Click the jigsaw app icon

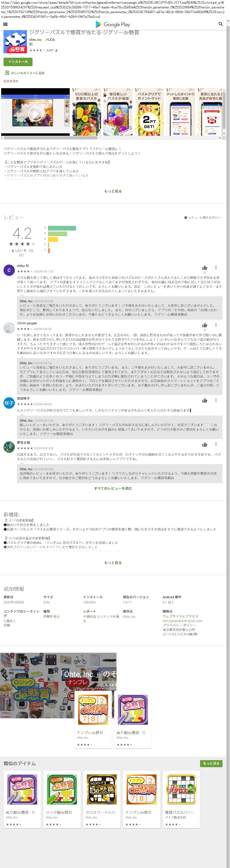[15, 42]
